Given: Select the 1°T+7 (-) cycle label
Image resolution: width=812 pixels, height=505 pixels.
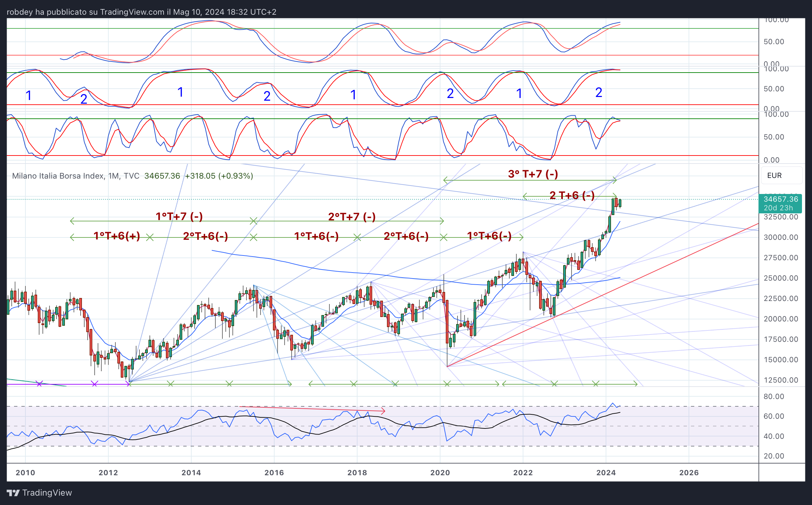Looking at the screenshot, I should coord(179,216).
